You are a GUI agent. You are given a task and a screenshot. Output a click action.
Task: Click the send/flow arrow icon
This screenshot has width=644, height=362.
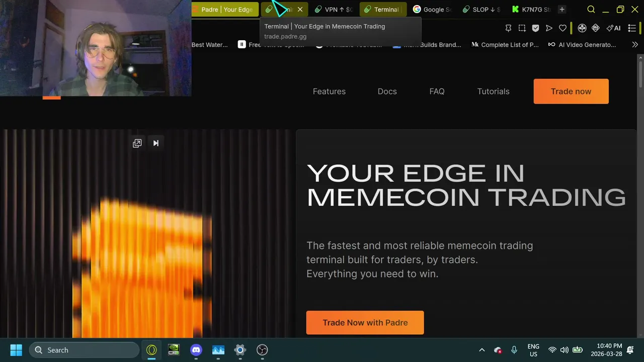(x=549, y=28)
